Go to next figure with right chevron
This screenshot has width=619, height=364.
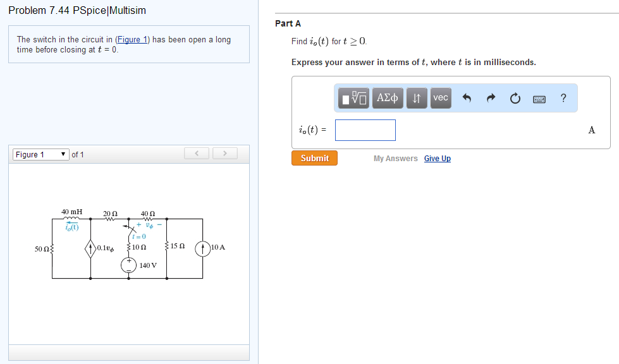[224, 153]
